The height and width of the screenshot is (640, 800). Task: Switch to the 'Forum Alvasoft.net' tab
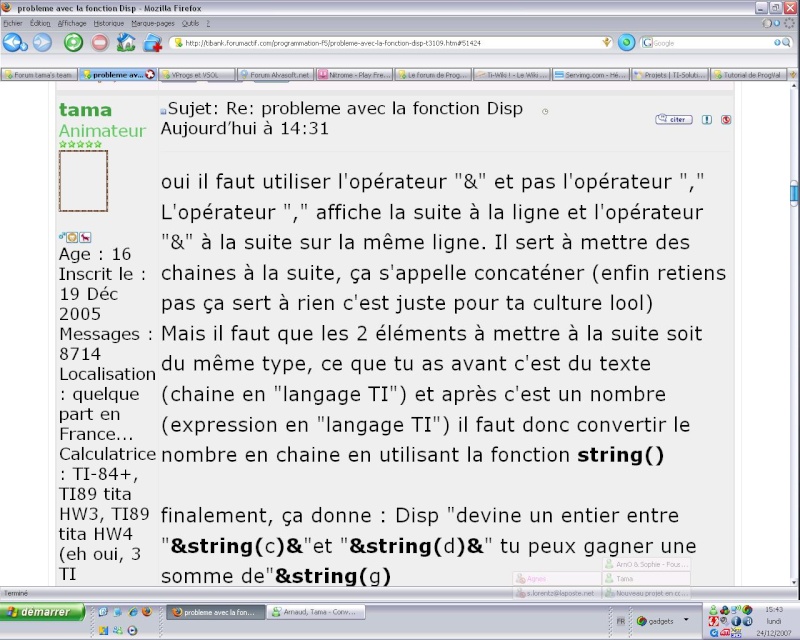coord(276,75)
